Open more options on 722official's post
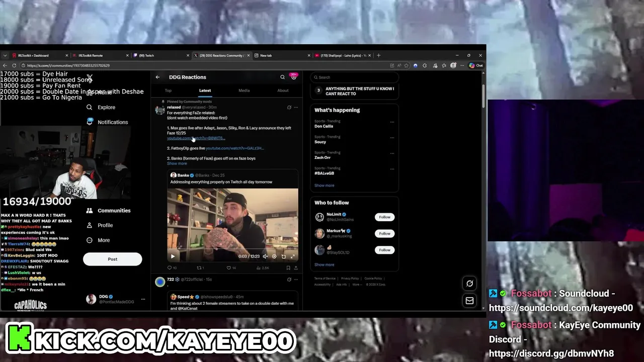 point(296,280)
